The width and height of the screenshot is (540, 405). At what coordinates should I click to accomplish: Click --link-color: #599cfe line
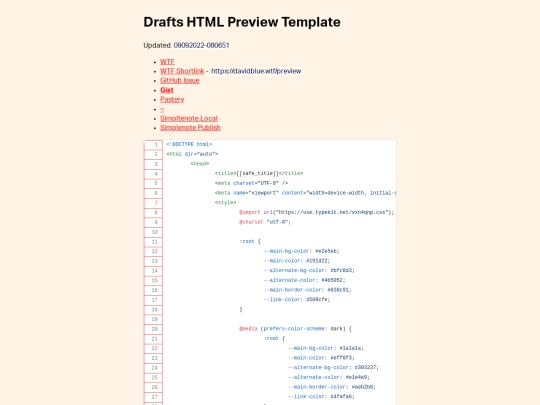297,299
